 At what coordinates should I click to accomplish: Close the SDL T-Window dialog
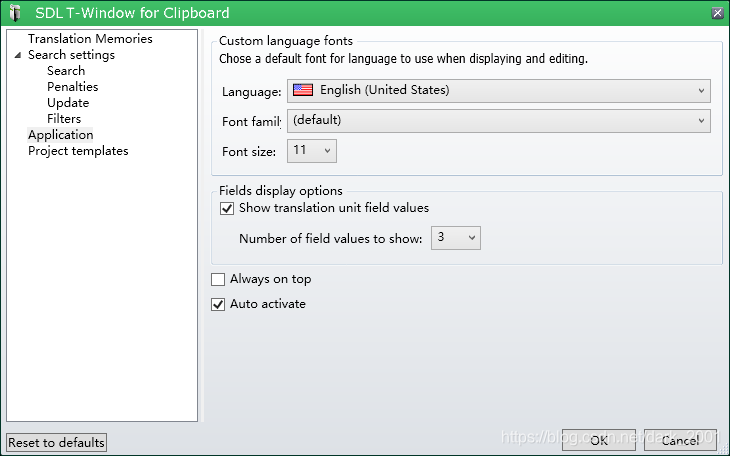coord(717,13)
